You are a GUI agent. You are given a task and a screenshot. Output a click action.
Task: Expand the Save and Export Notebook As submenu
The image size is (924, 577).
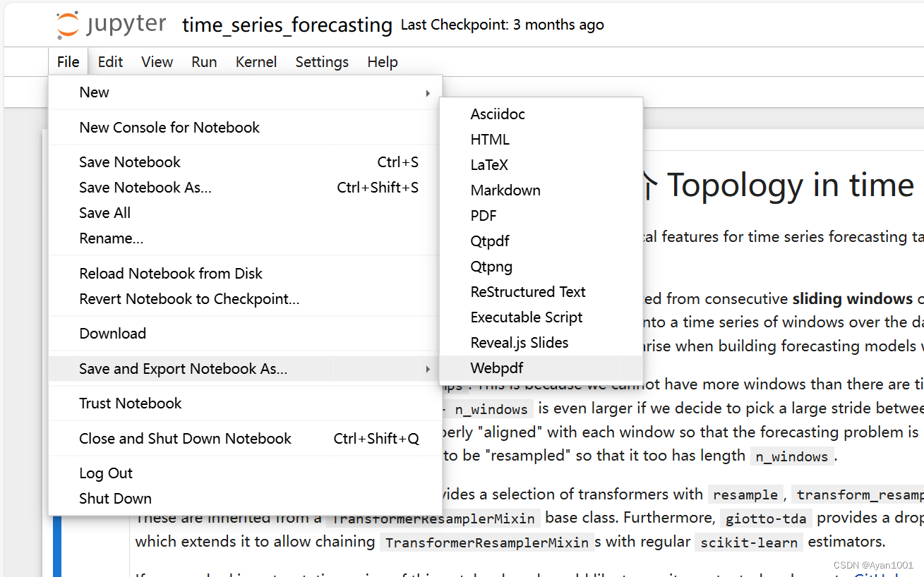click(x=428, y=368)
